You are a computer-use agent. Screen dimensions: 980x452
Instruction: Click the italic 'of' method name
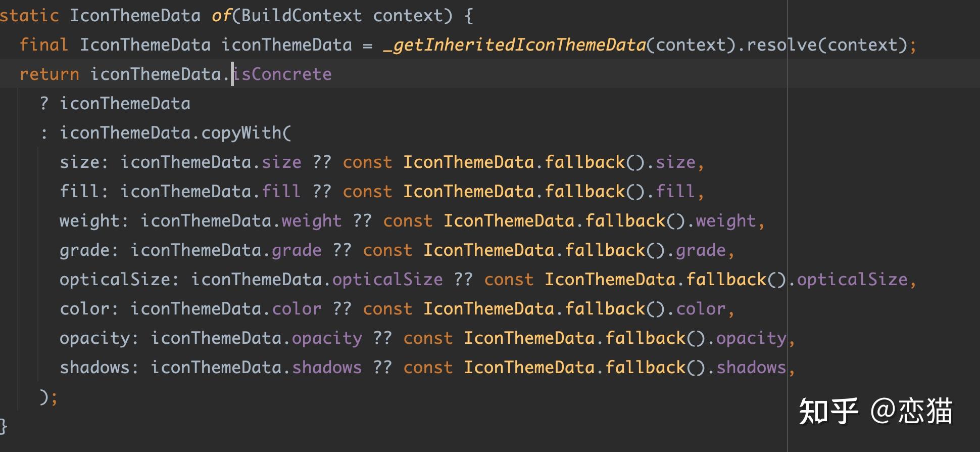(x=221, y=16)
